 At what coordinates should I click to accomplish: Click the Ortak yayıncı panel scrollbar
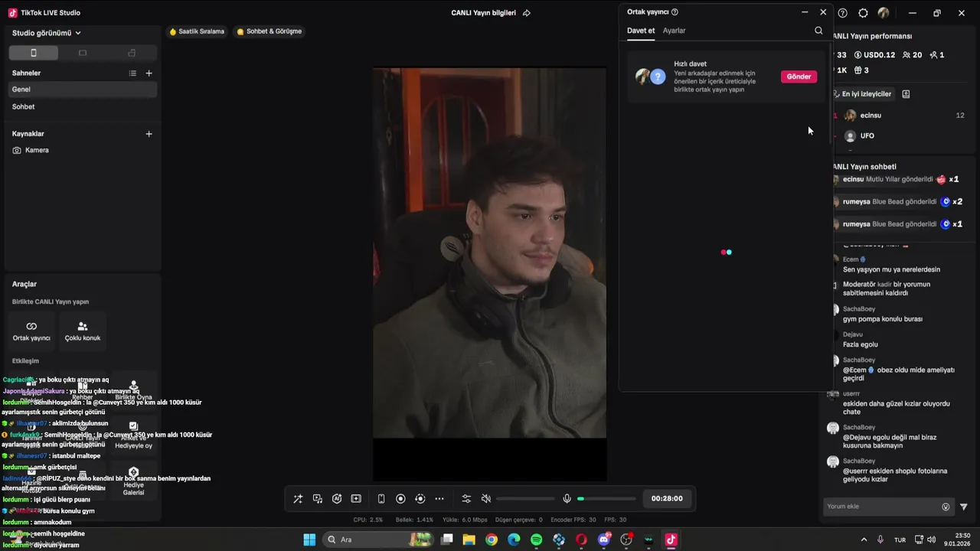[831, 92]
